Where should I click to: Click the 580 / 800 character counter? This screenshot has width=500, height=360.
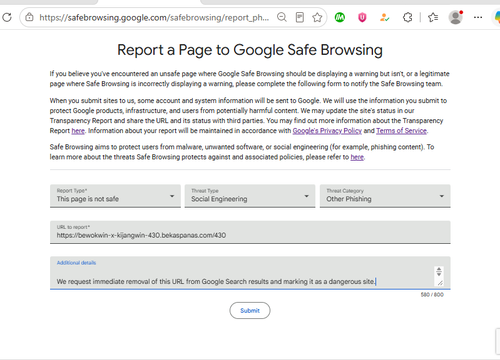click(x=432, y=295)
